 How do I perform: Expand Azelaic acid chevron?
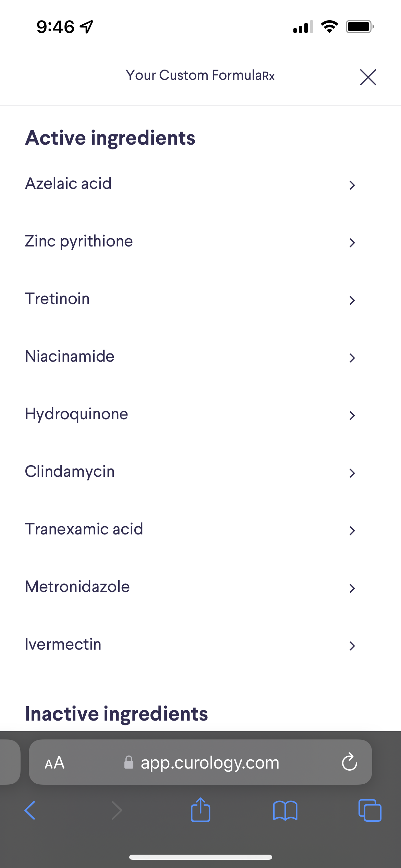pyautogui.click(x=352, y=185)
